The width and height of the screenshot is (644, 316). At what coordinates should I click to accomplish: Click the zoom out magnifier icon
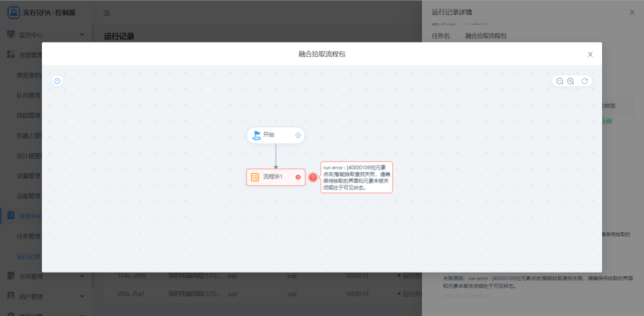coord(559,81)
